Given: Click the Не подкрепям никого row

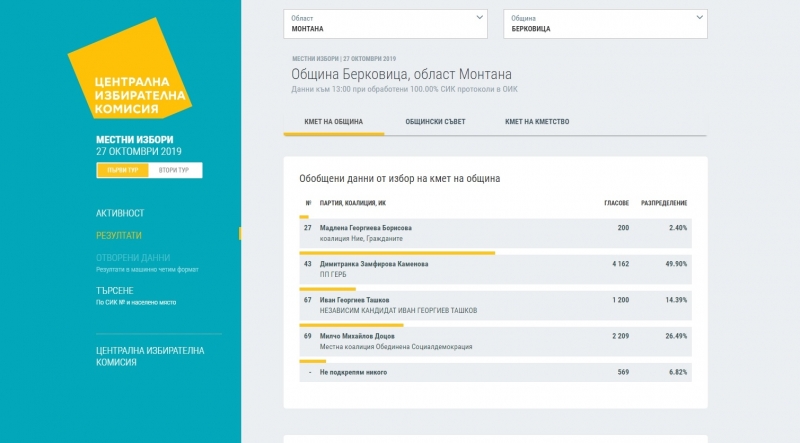Looking at the screenshot, I should tap(494, 372).
